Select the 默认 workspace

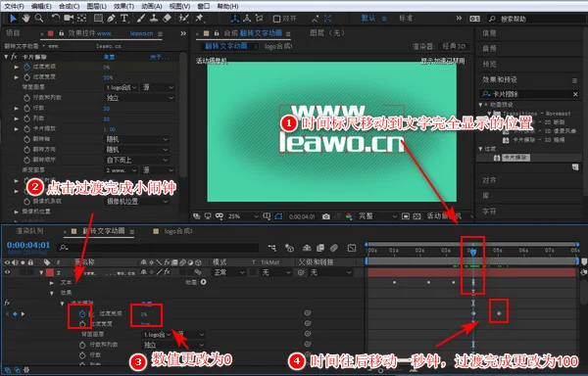click(x=367, y=18)
